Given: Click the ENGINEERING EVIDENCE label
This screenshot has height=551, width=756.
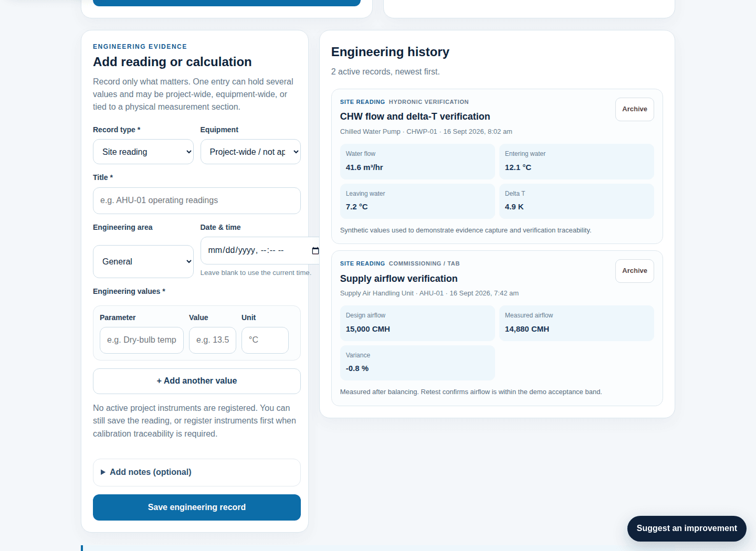Looking at the screenshot, I should coord(140,47).
